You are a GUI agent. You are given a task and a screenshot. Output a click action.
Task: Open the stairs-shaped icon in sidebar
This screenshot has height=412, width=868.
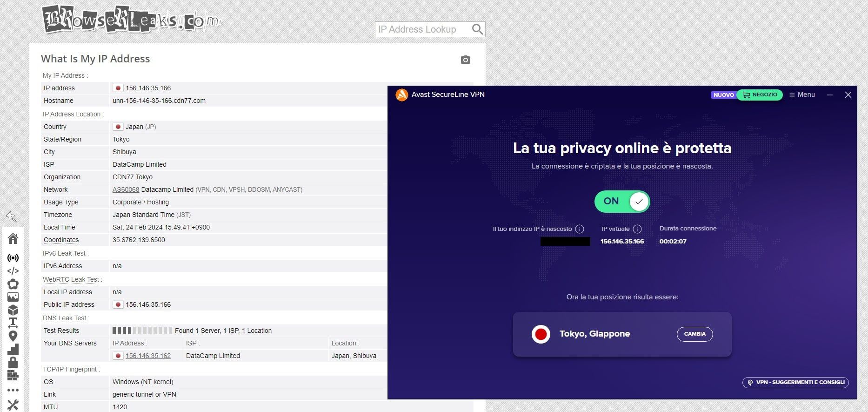point(13,349)
